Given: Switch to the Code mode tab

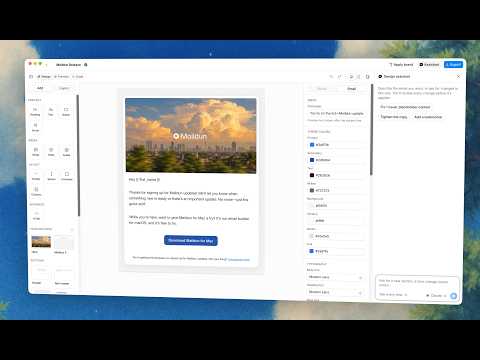Looking at the screenshot, I should coord(78,77).
